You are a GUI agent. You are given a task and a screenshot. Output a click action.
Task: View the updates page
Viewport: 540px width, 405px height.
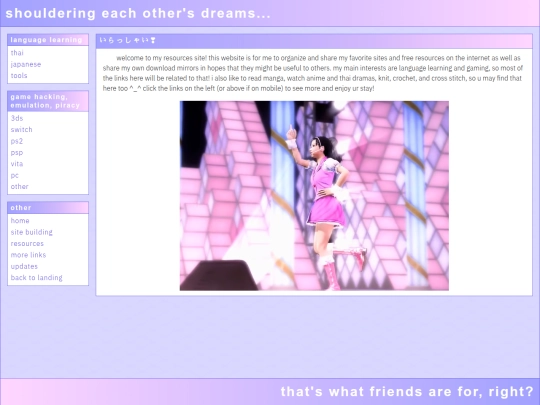[24, 266]
